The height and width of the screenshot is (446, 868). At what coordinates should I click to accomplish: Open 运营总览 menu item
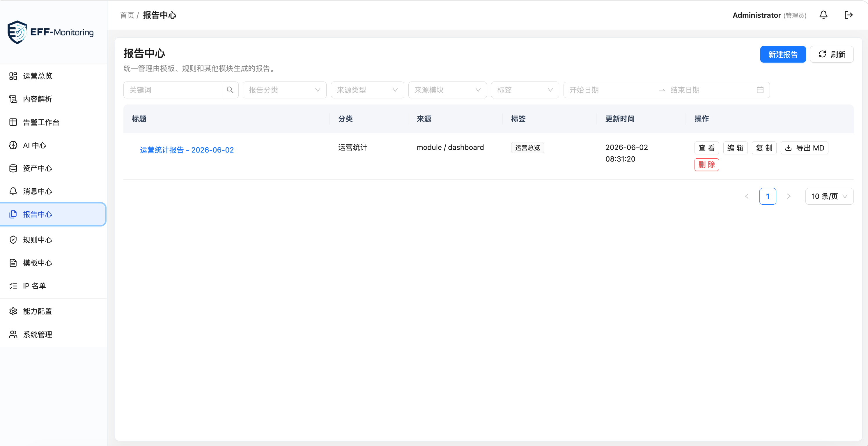pyautogui.click(x=53, y=76)
